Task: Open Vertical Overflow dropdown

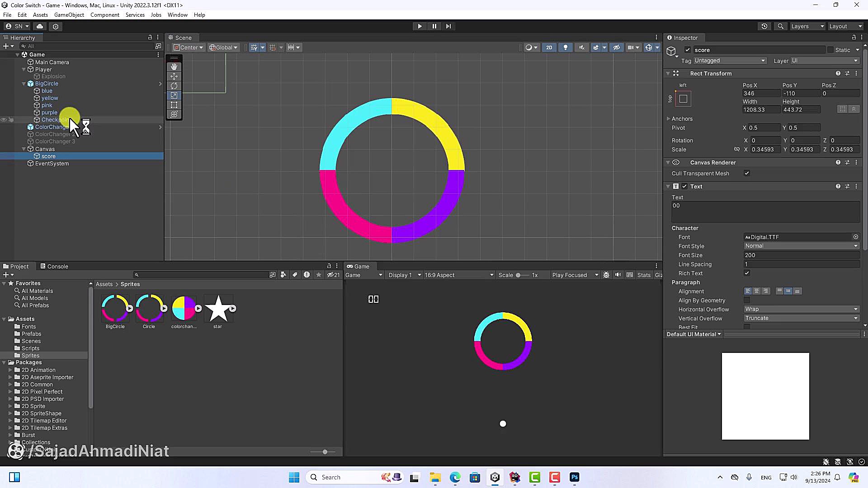Action: [x=802, y=318]
